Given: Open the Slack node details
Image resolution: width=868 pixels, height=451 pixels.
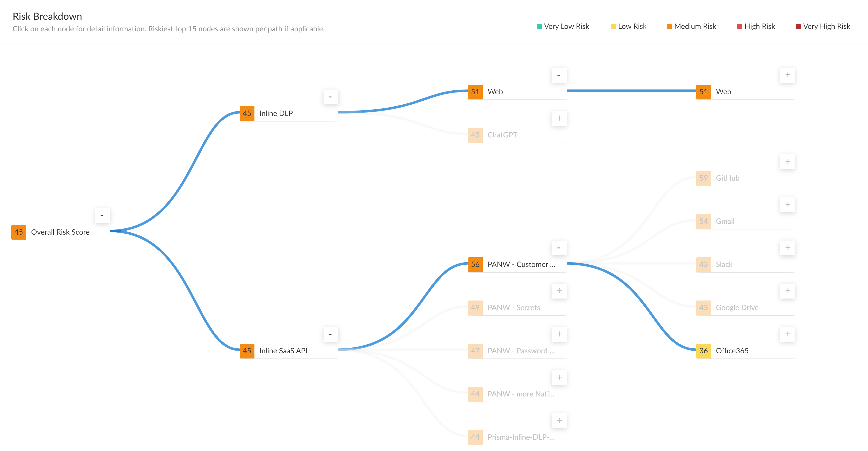Looking at the screenshot, I should [724, 264].
